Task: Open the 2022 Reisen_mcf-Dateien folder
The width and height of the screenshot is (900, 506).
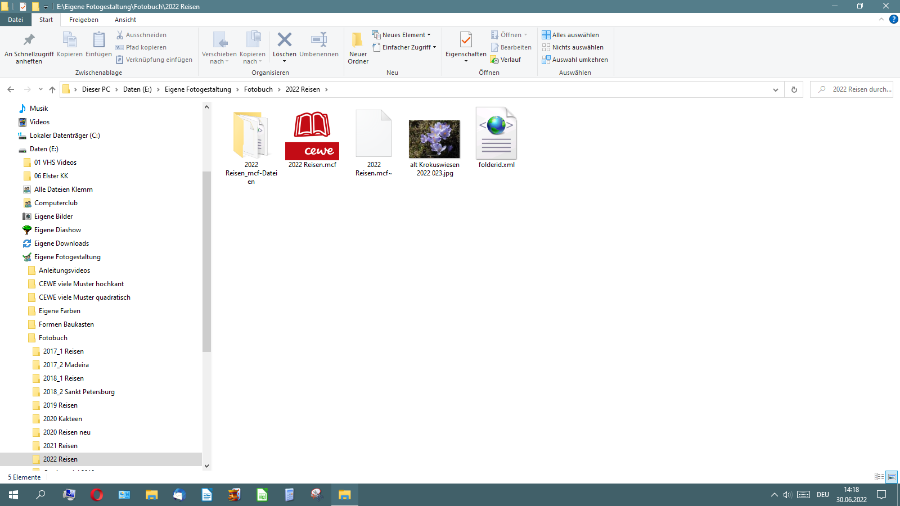Action: [251, 135]
